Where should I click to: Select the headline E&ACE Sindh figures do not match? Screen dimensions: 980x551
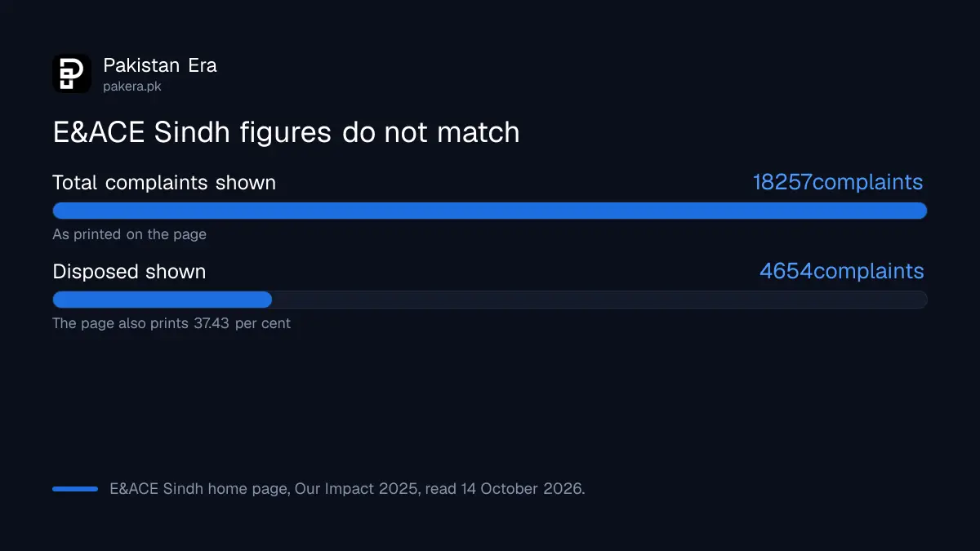(286, 132)
